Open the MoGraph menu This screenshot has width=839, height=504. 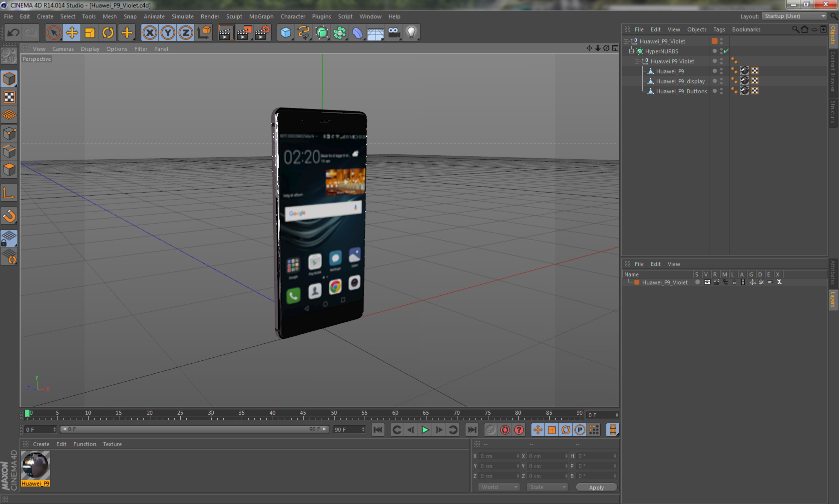pos(261,16)
